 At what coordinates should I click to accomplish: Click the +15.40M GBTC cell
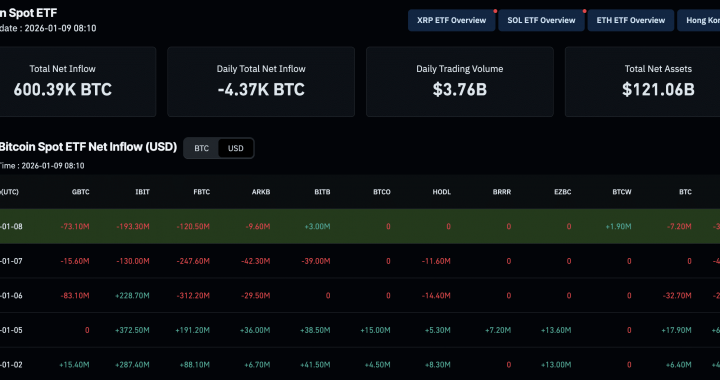pyautogui.click(x=74, y=365)
